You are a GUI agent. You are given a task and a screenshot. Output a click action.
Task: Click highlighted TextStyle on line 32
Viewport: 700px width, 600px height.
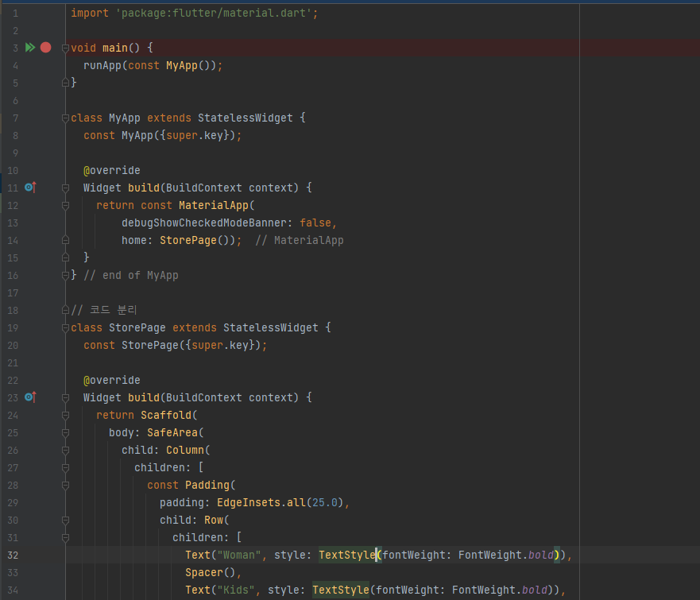pos(347,555)
